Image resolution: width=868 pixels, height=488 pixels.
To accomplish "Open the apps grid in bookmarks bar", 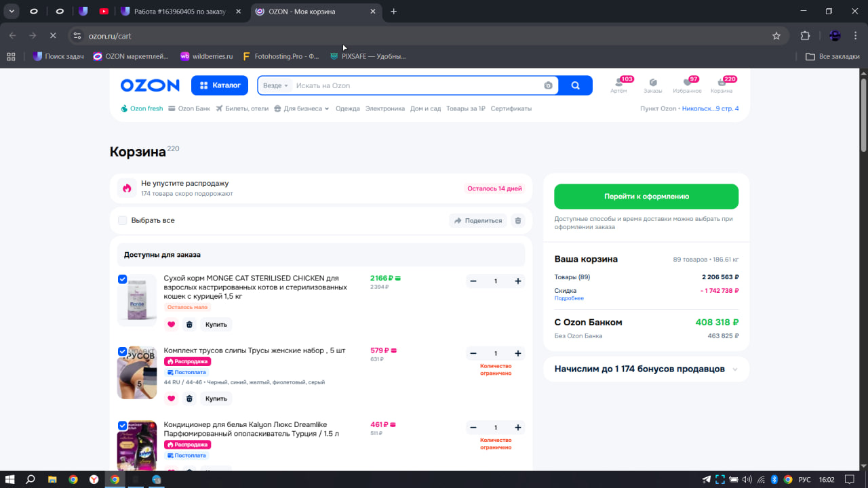I will (x=11, y=56).
